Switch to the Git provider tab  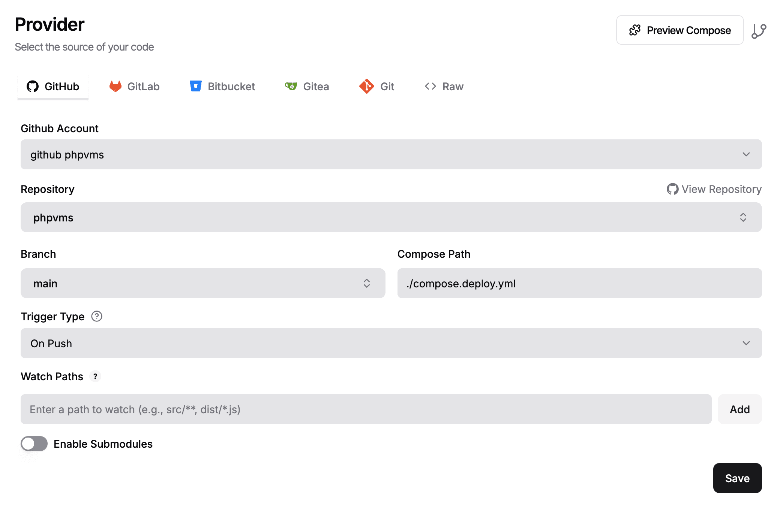[x=376, y=86]
